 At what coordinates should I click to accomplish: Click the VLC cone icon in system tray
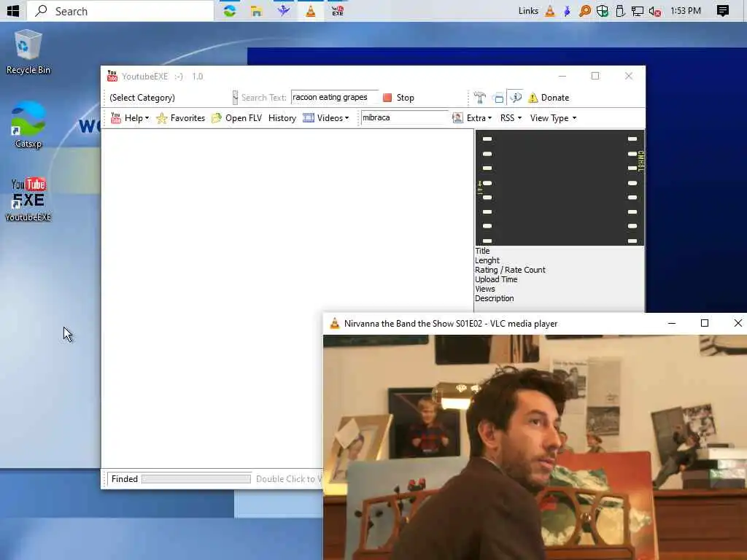(550, 11)
